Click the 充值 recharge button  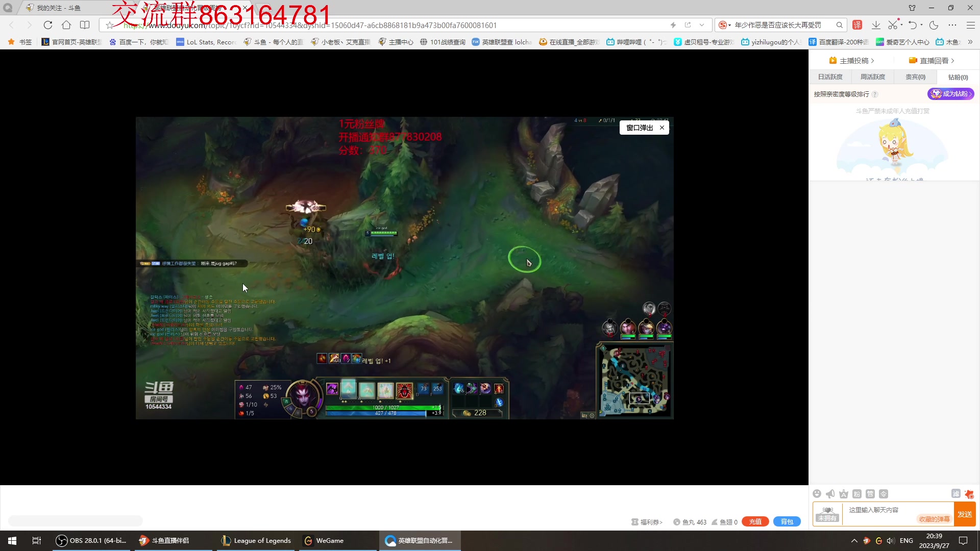click(755, 521)
